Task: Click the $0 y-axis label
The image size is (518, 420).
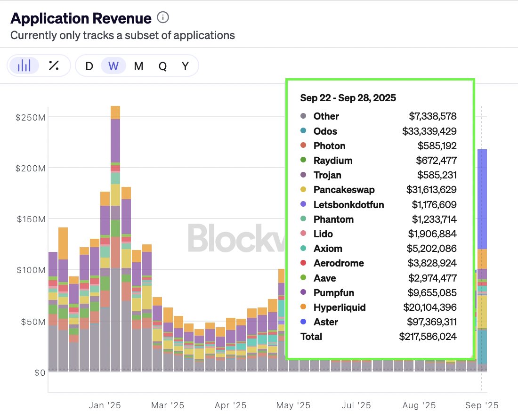Action: point(40,373)
